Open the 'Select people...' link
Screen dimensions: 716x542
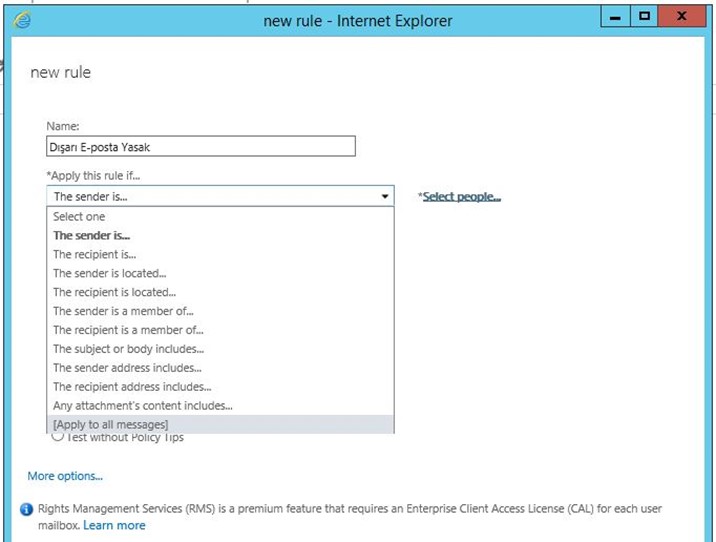pyautogui.click(x=461, y=197)
